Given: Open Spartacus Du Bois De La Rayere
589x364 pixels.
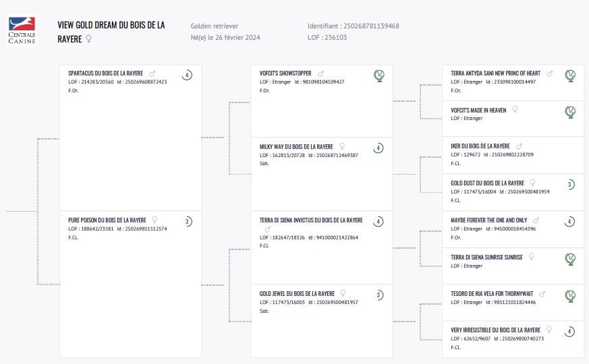Looking at the screenshot, I should (x=105, y=73).
